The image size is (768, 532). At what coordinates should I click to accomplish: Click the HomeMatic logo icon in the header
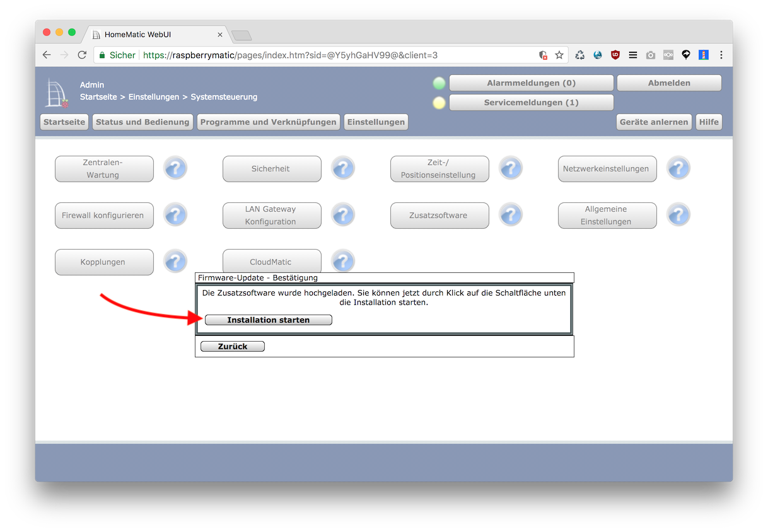(x=56, y=93)
